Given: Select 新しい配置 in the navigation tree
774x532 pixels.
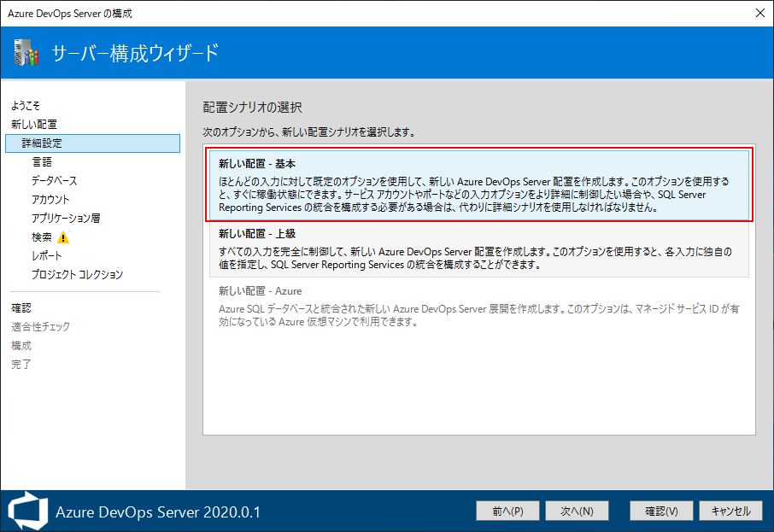Looking at the screenshot, I should pyautogui.click(x=34, y=125).
